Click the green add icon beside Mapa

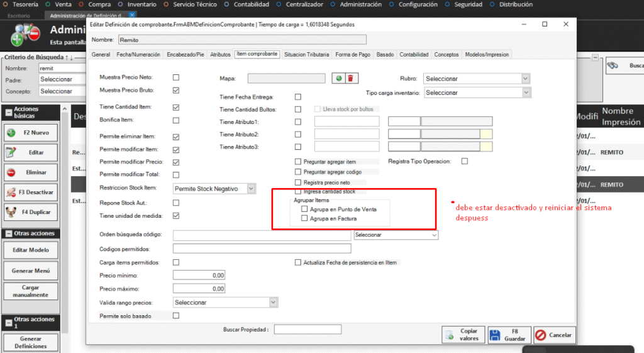coord(338,78)
